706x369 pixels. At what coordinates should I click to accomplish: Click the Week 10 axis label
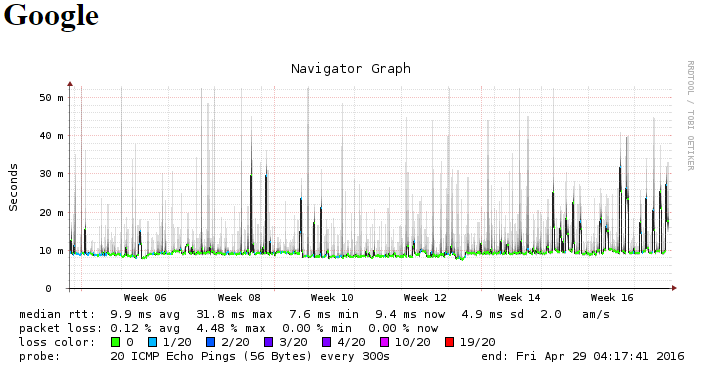pyautogui.click(x=332, y=297)
